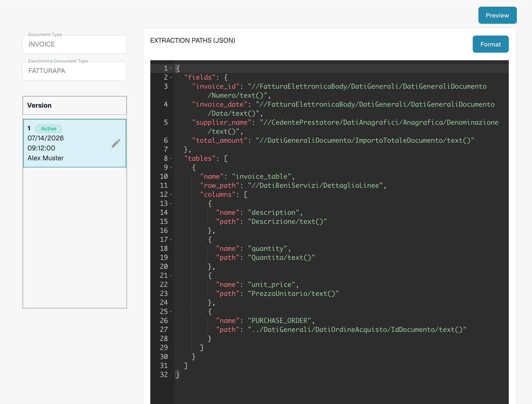Click line number 32 in gutter
532x404 pixels.
coord(164,375)
